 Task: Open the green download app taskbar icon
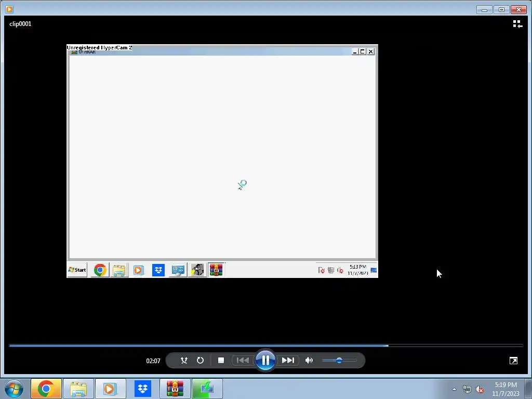tap(207, 389)
